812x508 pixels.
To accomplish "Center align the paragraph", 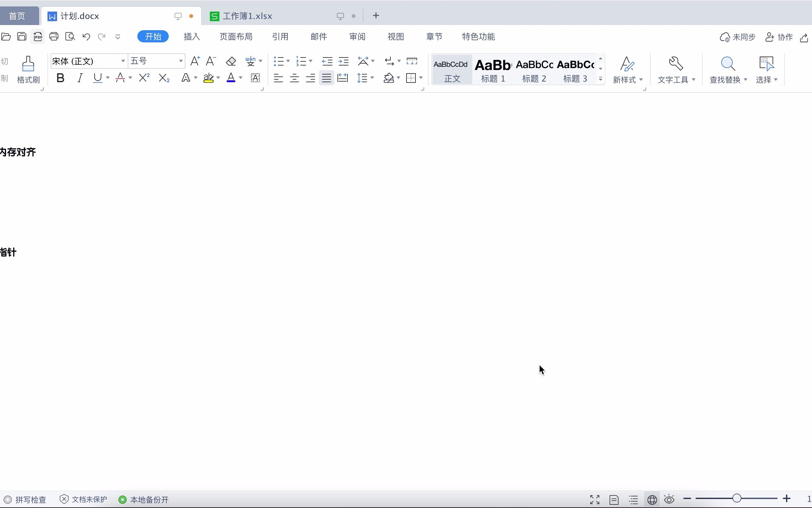I will click(x=295, y=78).
